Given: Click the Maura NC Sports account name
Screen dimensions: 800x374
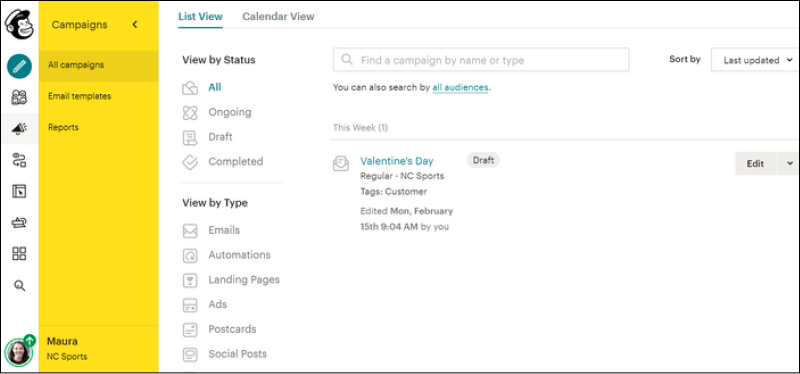Looking at the screenshot, I should 67,348.
